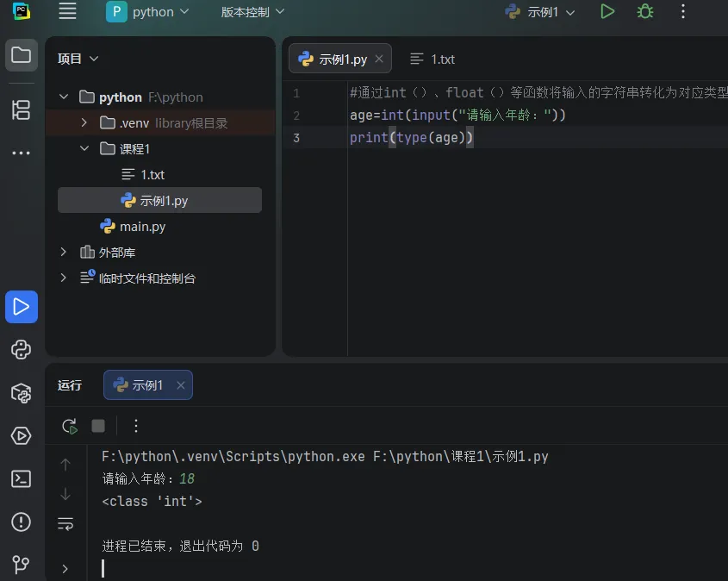Open more run toolbar options
The width and height of the screenshot is (728, 581).
pos(135,426)
